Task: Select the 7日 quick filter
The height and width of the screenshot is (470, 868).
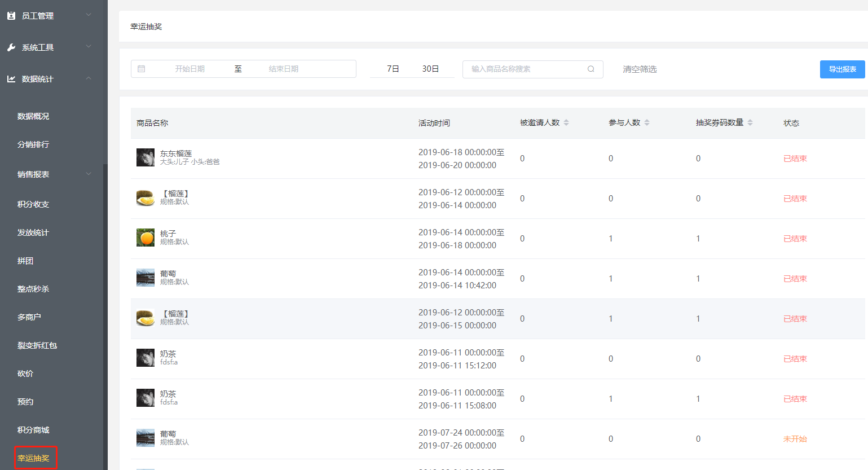Action: tap(393, 69)
